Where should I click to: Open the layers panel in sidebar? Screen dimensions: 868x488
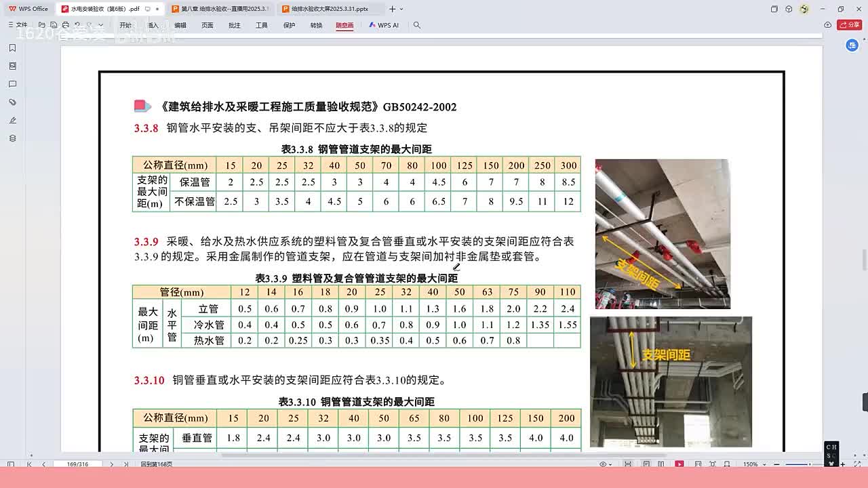[12, 138]
